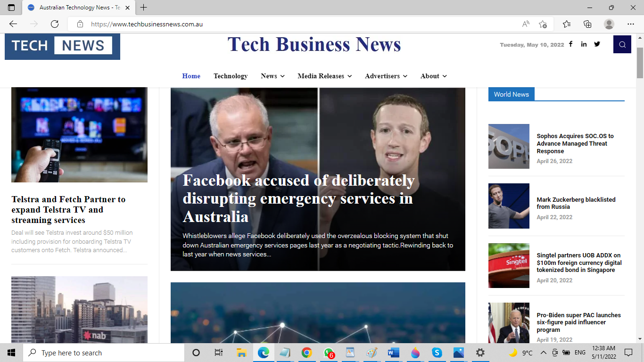Open Edge Collections
The image size is (644, 362).
pyautogui.click(x=587, y=24)
